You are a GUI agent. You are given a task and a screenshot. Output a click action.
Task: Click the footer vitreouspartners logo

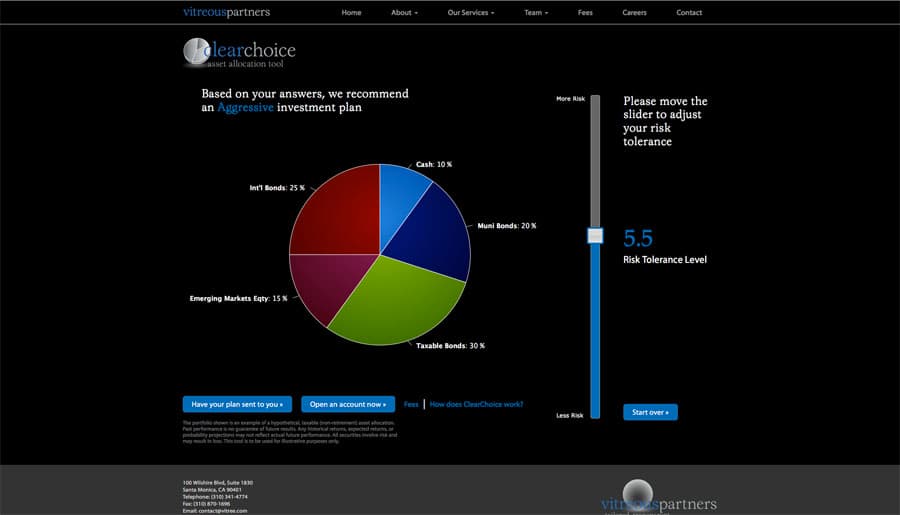658,497
